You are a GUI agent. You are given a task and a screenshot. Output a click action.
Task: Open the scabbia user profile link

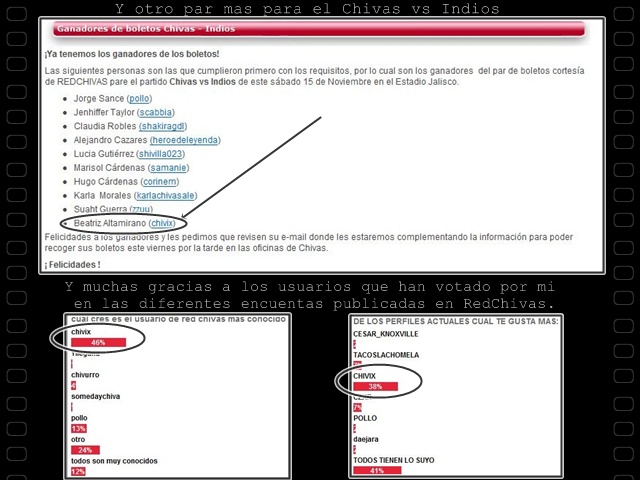(156, 113)
